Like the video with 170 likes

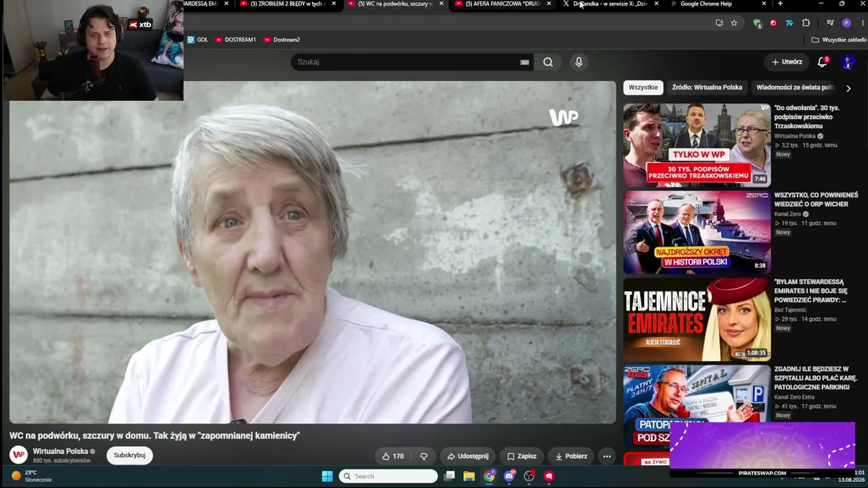click(393, 456)
